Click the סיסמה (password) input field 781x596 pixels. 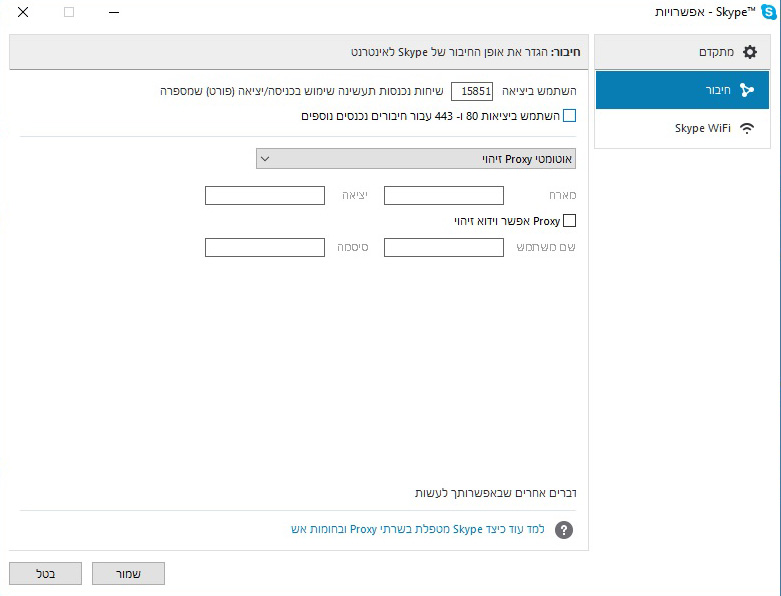[265, 247]
